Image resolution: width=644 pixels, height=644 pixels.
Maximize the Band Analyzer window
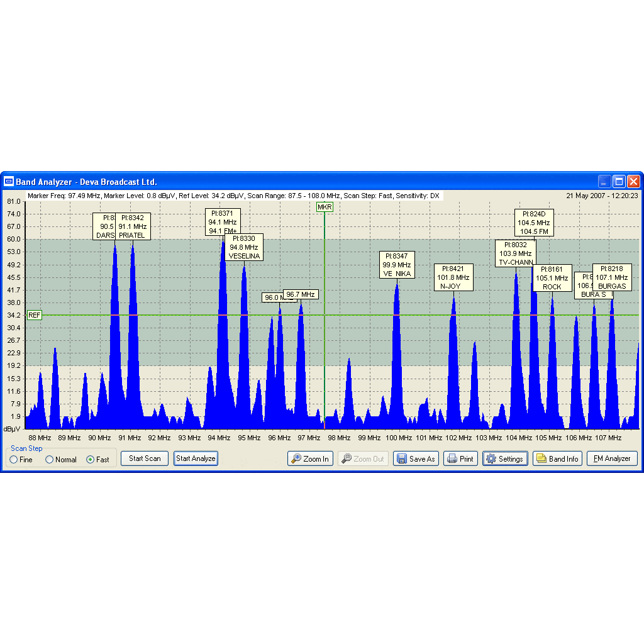coord(619,182)
